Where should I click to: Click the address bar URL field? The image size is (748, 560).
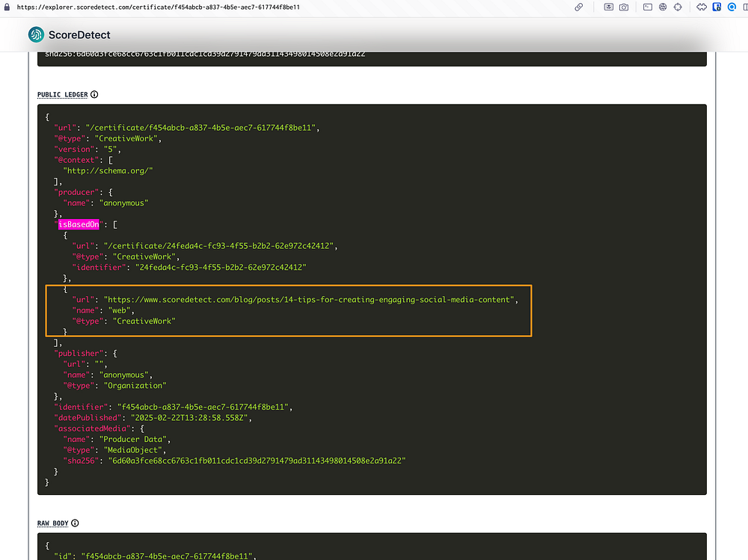coord(159,7)
